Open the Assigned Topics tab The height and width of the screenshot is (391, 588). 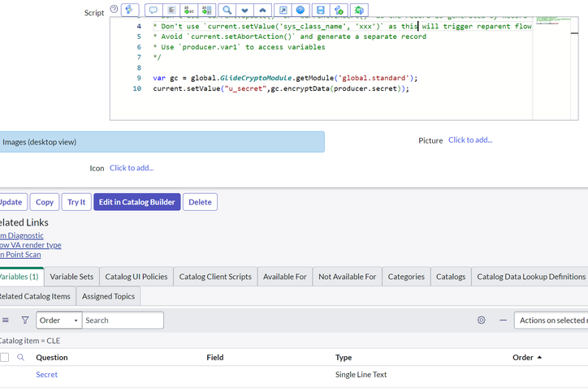108,296
